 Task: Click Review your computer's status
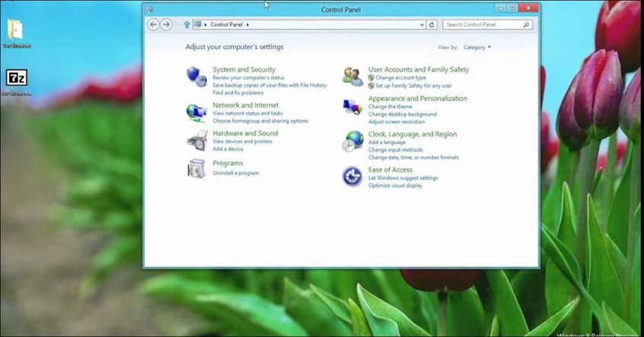tap(248, 78)
